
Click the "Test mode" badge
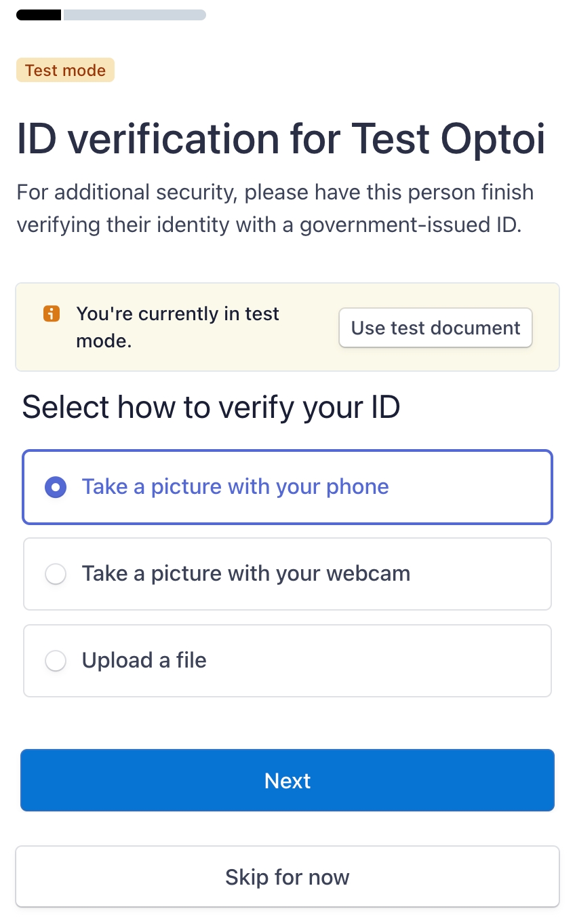tap(65, 71)
